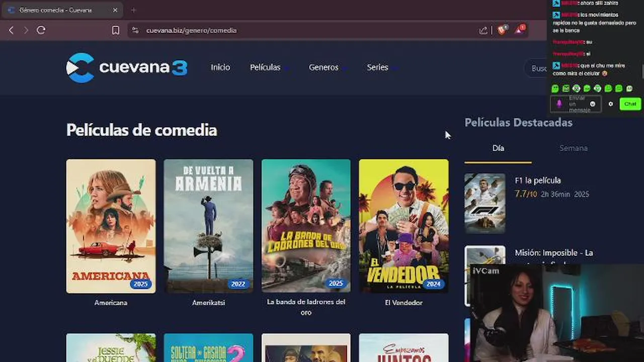The height and width of the screenshot is (362, 644).
Task: Reload the page with refresh icon
Action: coord(41,30)
